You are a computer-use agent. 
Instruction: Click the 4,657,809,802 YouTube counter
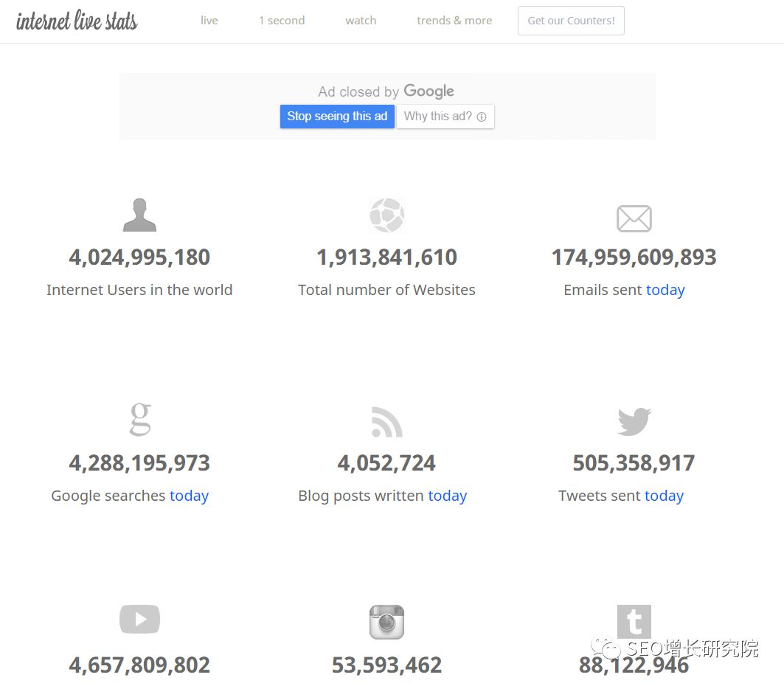[x=139, y=665]
